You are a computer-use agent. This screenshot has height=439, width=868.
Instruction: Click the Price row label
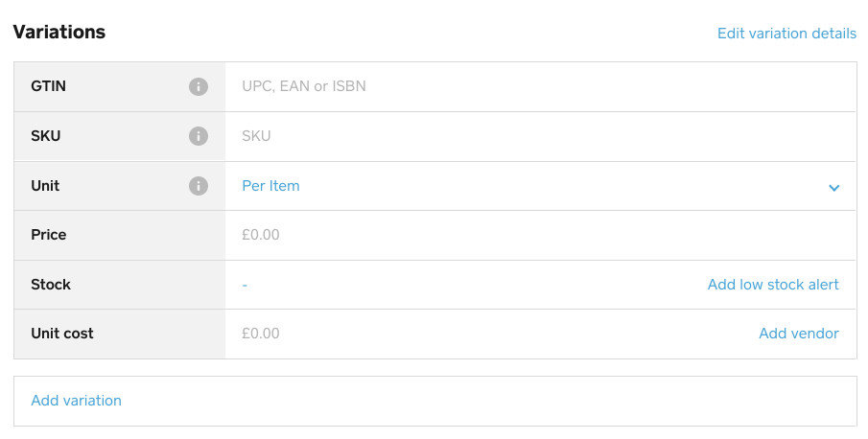(x=49, y=235)
